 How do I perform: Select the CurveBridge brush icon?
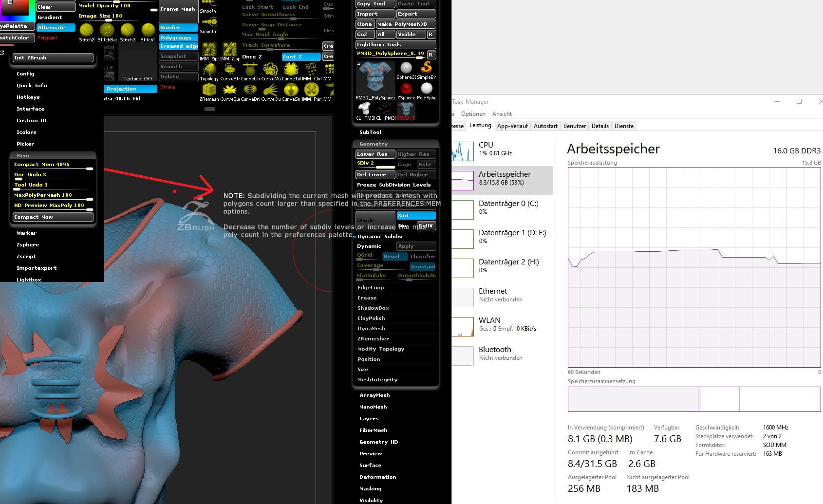pos(250,90)
